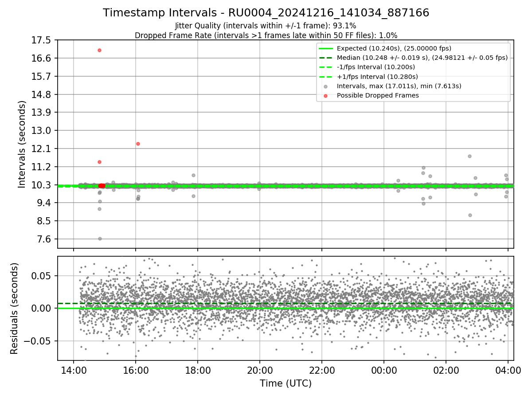Click the 18:00 time tick label
532x399 pixels.
click(198, 371)
